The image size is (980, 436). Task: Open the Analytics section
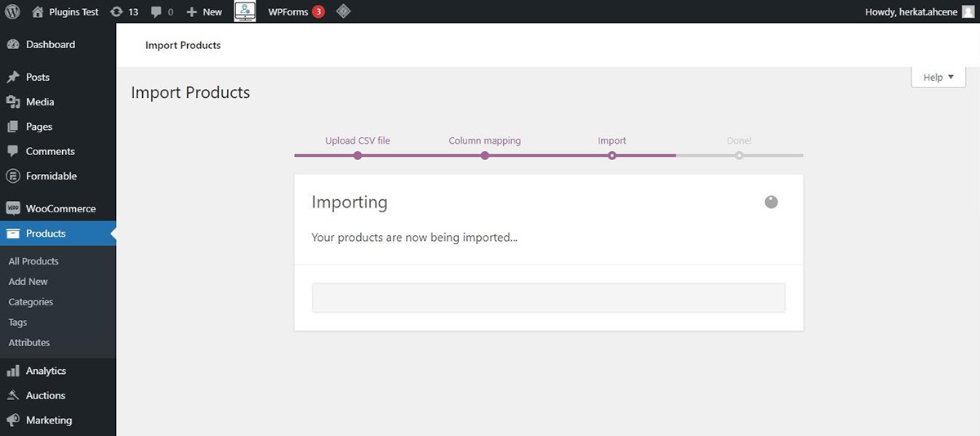tap(46, 371)
